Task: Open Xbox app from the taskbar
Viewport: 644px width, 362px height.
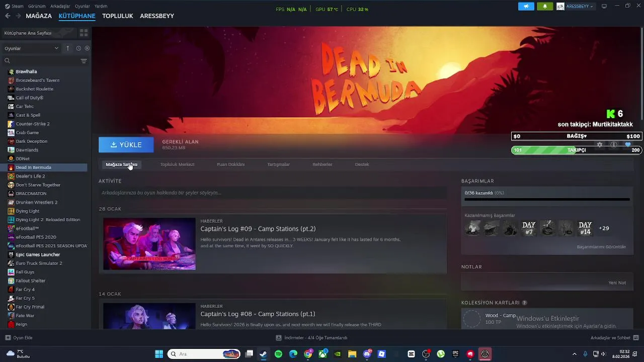Action: click(323, 354)
